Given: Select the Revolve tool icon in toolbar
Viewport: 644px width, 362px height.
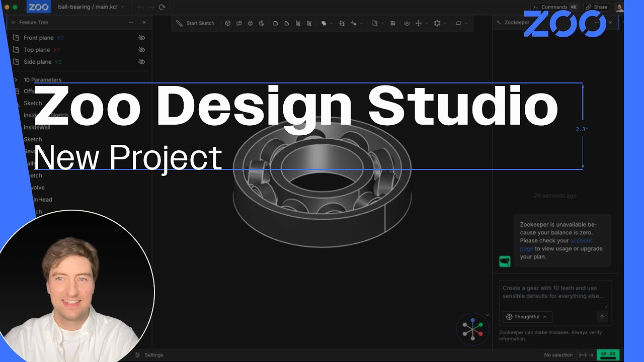Looking at the screenshot, I should click(261, 23).
